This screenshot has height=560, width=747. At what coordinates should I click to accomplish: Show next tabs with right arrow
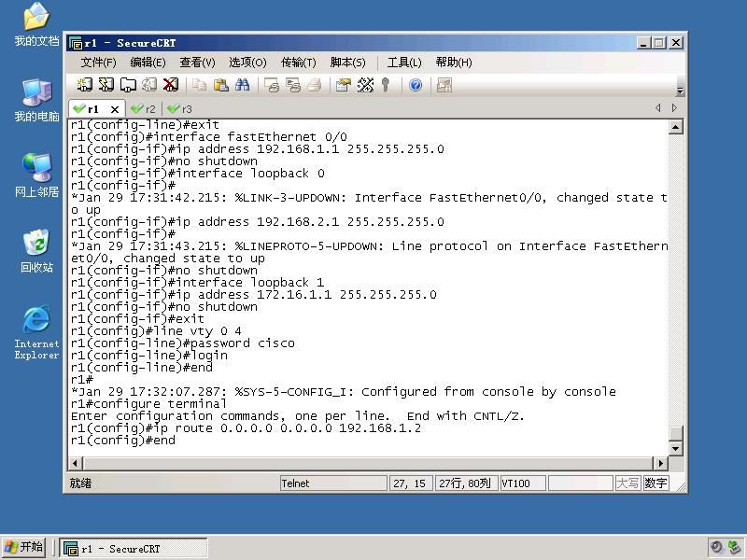point(674,108)
